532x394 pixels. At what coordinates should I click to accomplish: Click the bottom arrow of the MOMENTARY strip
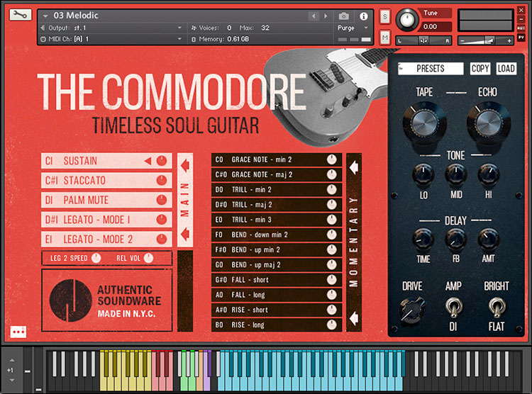coord(354,318)
